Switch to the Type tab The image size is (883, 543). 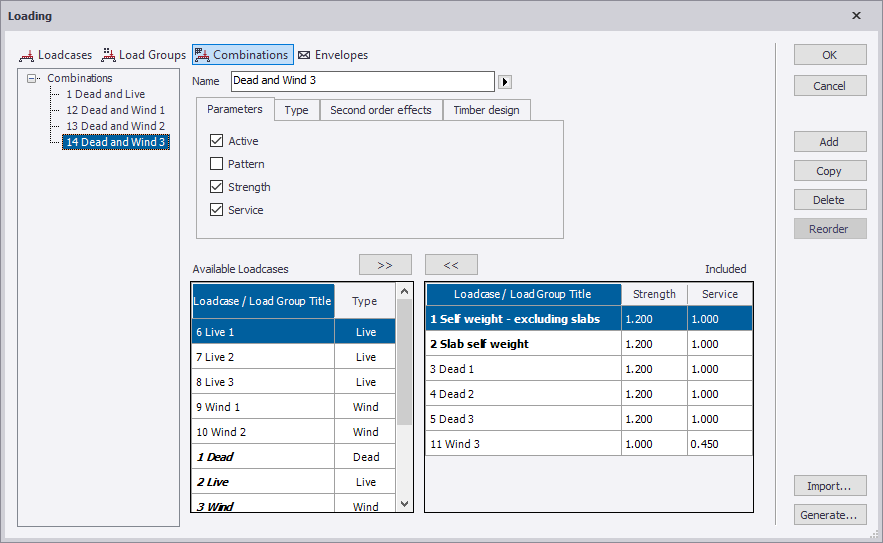(x=297, y=110)
